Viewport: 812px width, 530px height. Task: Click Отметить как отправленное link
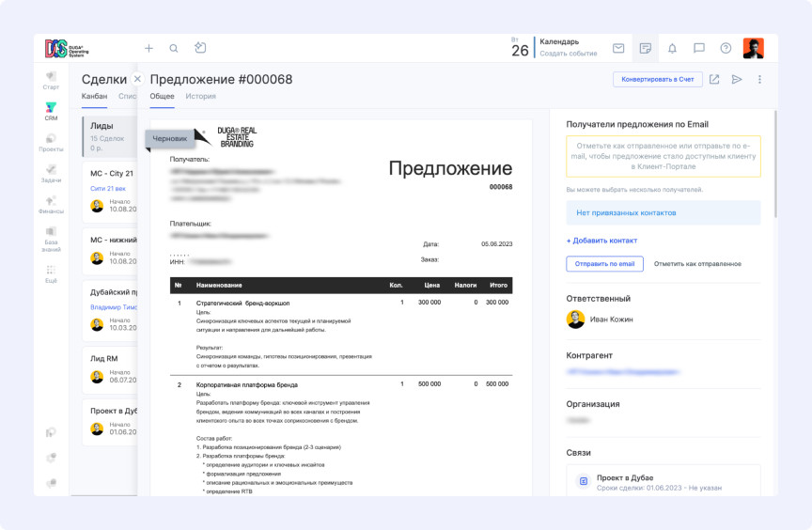click(x=697, y=264)
